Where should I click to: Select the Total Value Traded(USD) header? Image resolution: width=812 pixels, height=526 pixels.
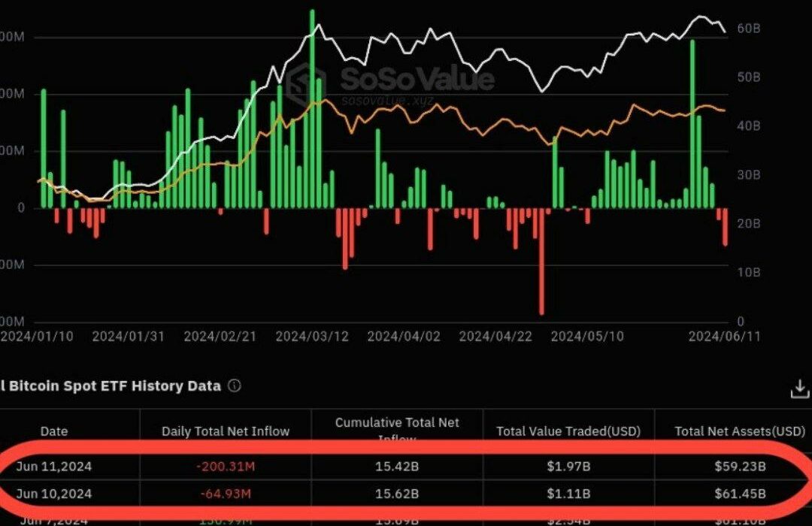pos(568,431)
